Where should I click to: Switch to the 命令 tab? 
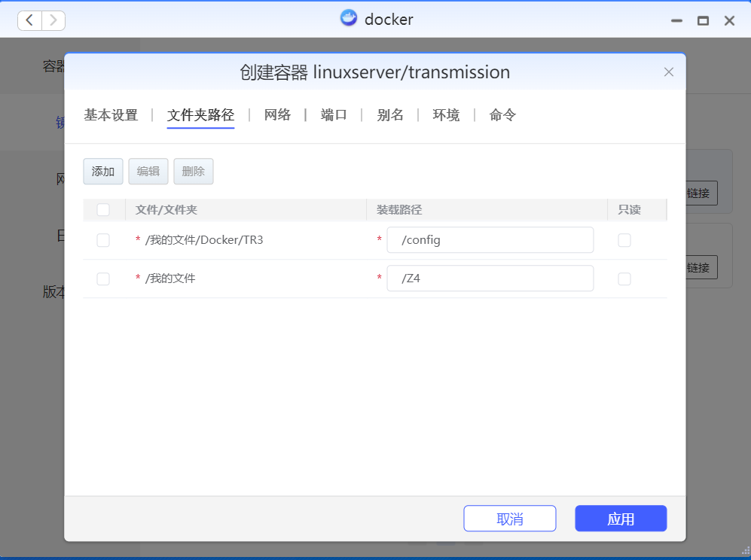coord(502,115)
